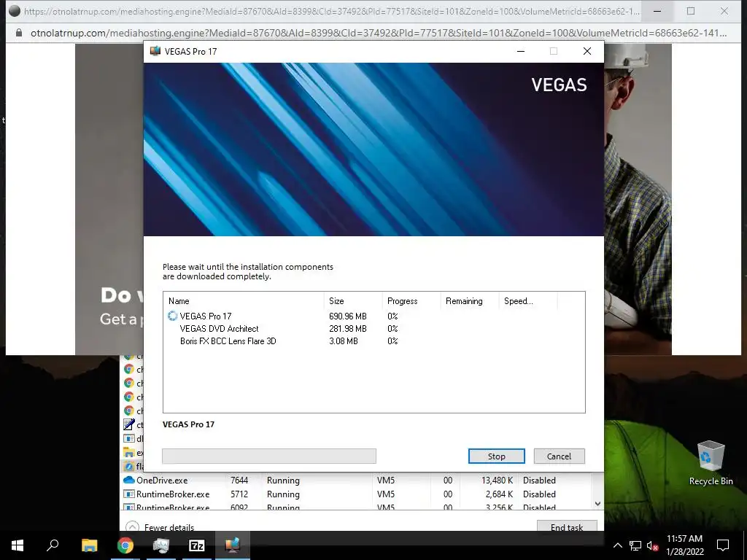Click the Size column header
The height and width of the screenshot is (560, 747).
(353, 301)
